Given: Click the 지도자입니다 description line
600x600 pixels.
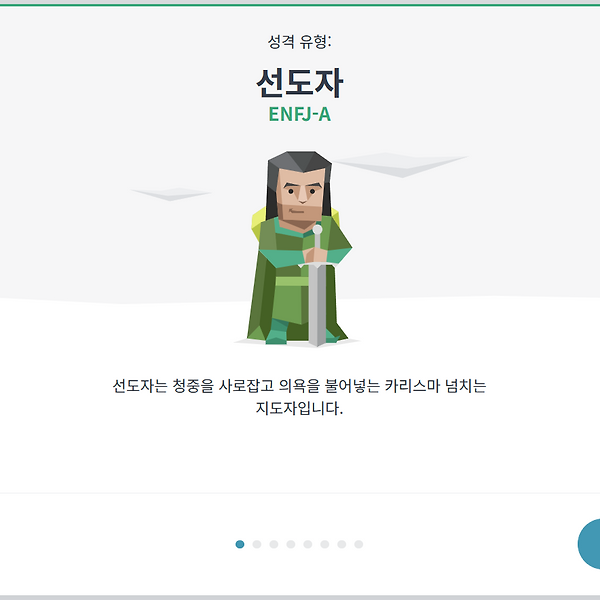Looking at the screenshot, I should pos(299,408).
